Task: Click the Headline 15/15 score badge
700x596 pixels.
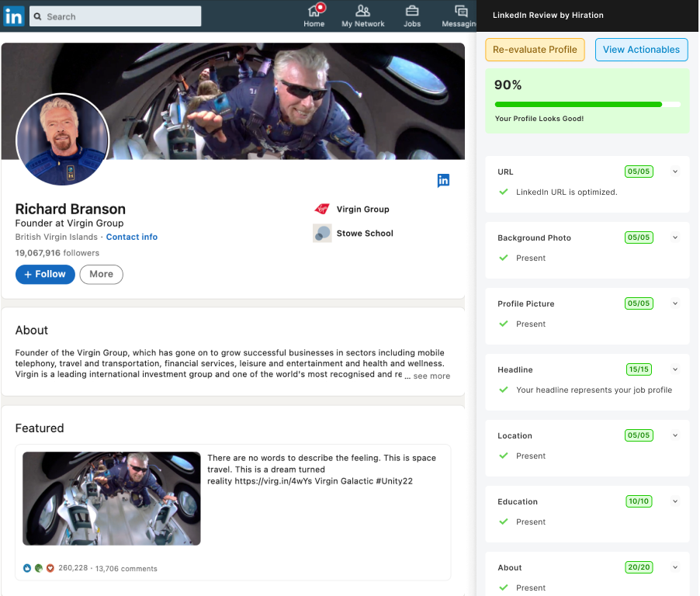Action: (x=639, y=369)
